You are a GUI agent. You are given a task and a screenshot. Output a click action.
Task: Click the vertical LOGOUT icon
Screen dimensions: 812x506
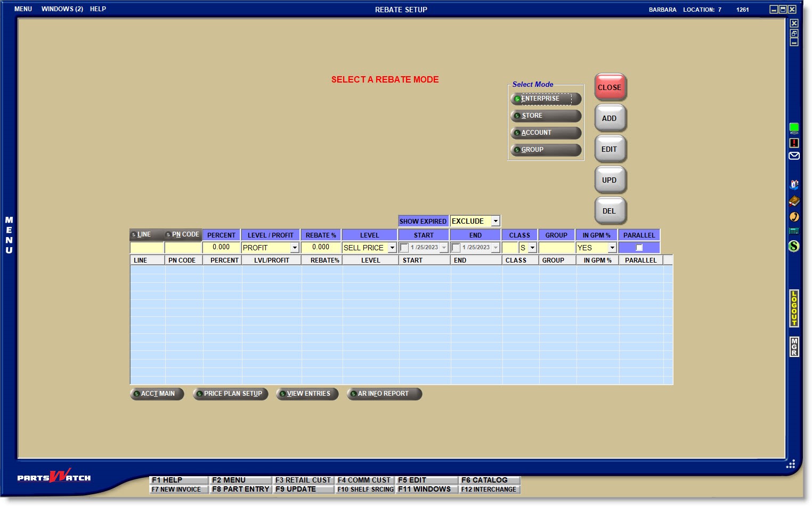coord(794,308)
